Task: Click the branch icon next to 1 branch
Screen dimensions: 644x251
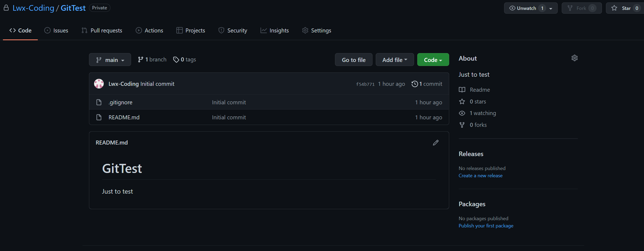Action: (x=140, y=60)
